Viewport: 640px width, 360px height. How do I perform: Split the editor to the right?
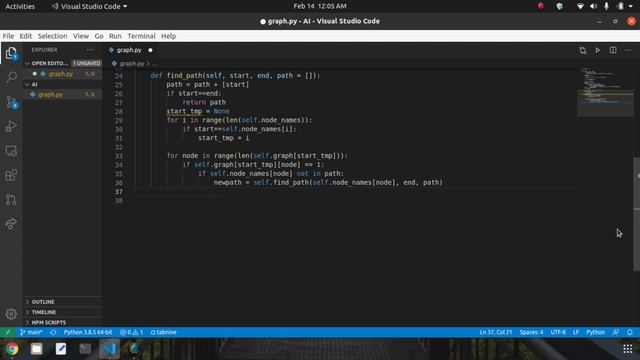click(613, 50)
